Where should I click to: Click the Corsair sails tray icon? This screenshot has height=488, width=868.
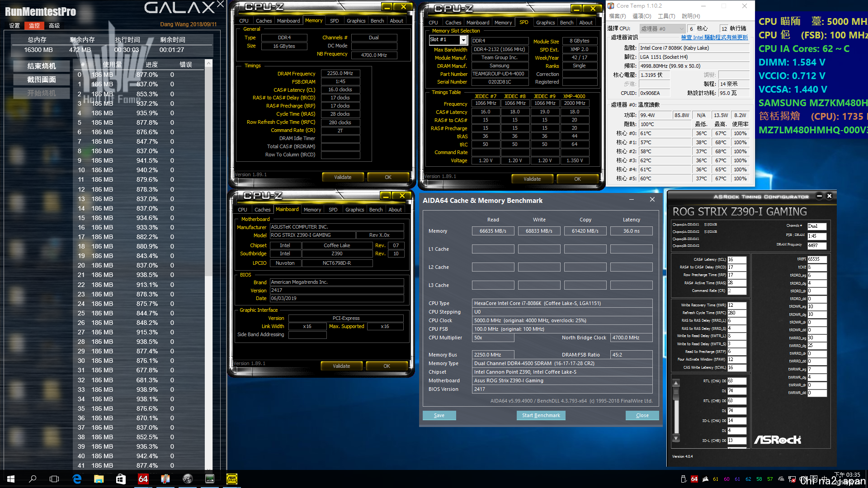(705, 479)
